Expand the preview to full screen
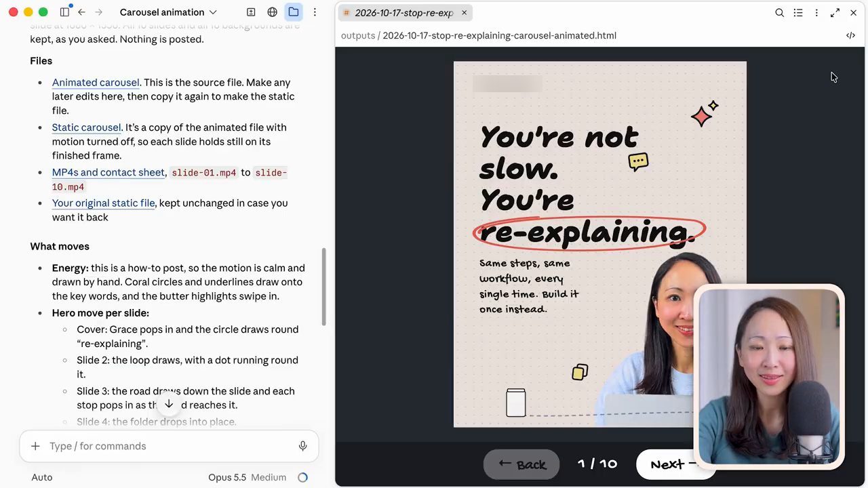This screenshot has width=868, height=488. coord(835,13)
